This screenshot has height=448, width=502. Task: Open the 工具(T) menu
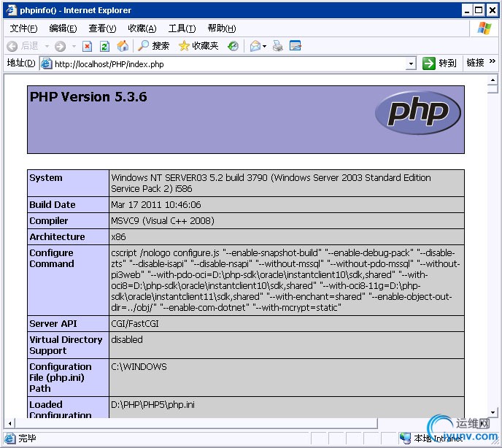click(182, 28)
